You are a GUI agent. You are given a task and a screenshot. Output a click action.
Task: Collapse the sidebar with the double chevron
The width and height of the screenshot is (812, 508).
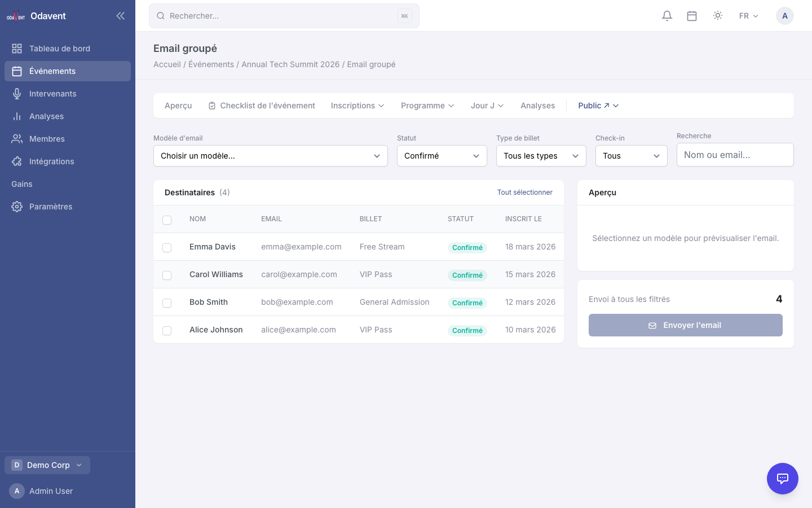point(120,16)
